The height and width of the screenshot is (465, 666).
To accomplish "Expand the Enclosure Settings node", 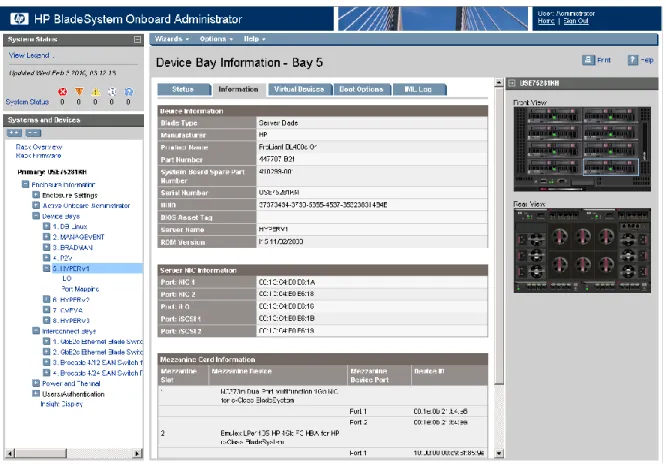I will [x=36, y=195].
